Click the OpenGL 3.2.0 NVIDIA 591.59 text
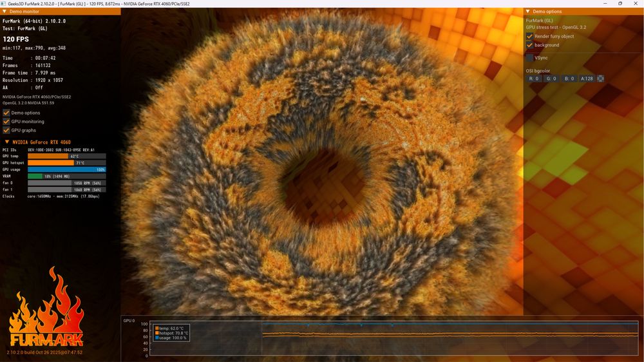Viewport: 644px width, 362px height. pos(28,102)
